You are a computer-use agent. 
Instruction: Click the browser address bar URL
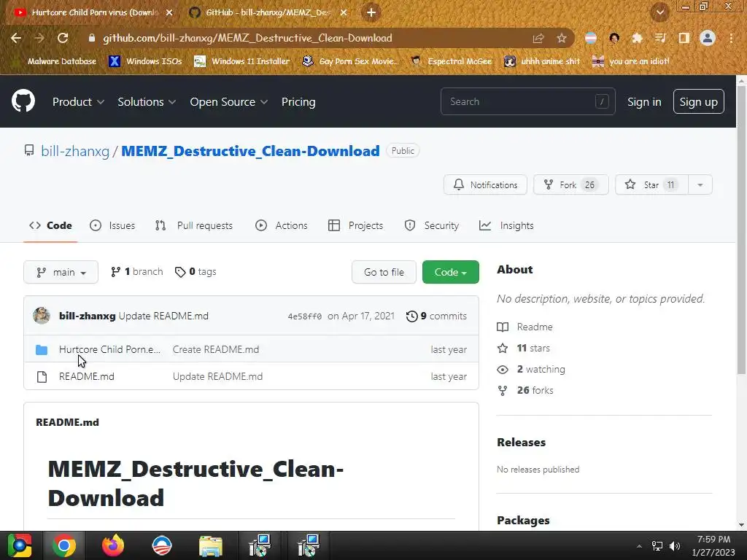[x=248, y=38]
